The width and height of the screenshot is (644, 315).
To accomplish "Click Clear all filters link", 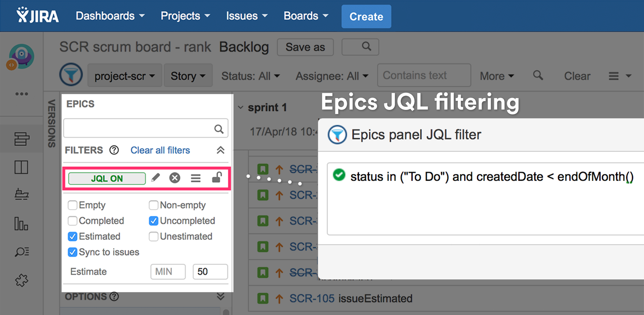I will [x=160, y=150].
